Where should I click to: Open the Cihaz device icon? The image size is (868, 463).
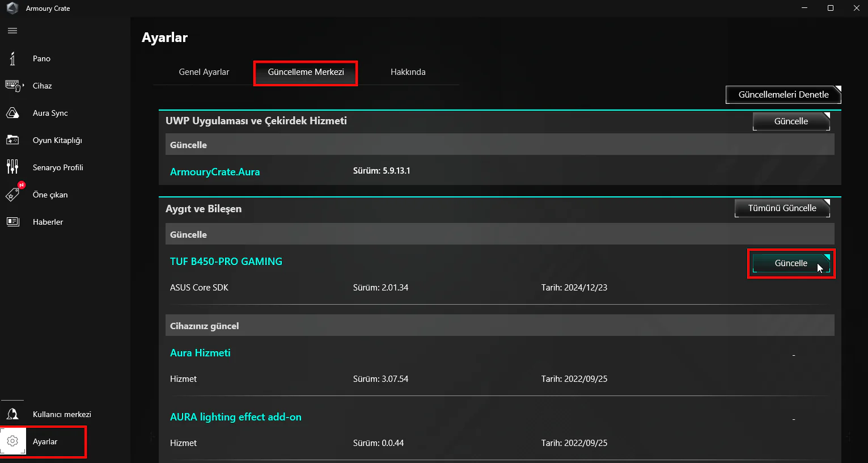pyautogui.click(x=12, y=86)
